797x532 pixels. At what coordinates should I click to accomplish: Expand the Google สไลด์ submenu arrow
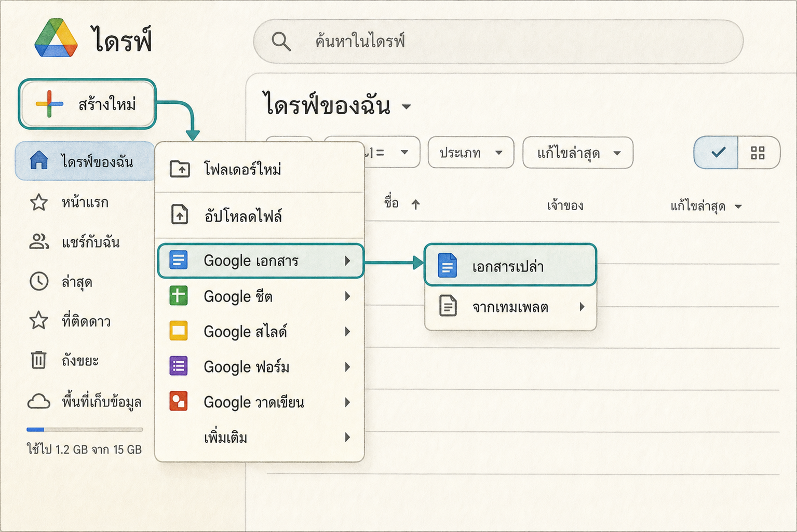click(x=347, y=331)
